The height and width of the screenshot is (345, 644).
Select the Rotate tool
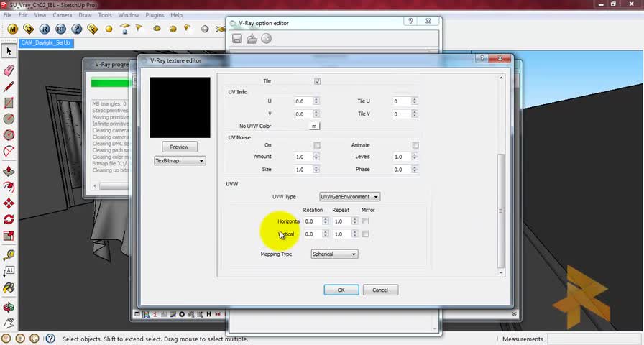pos(9,219)
